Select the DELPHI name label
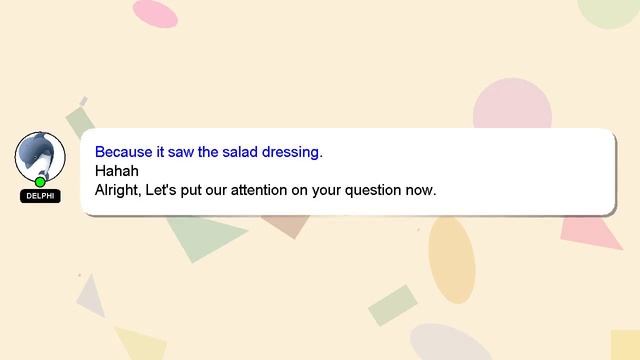Image resolution: width=640 pixels, height=360 pixels. [40, 196]
